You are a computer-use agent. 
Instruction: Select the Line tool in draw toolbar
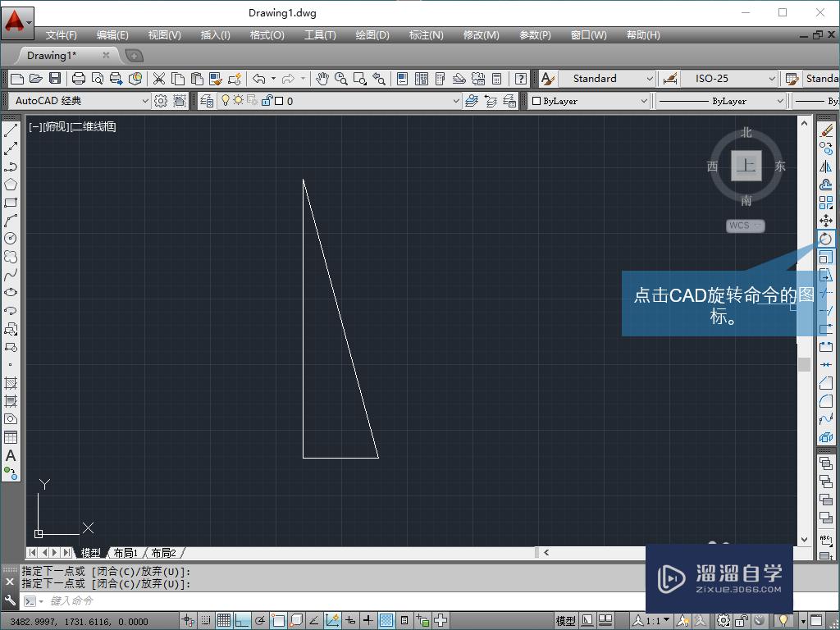coord(11,130)
